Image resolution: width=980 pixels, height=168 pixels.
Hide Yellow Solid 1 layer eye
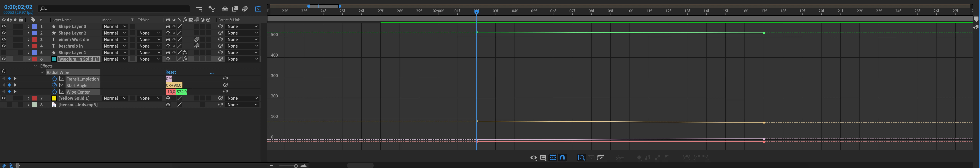click(x=4, y=98)
